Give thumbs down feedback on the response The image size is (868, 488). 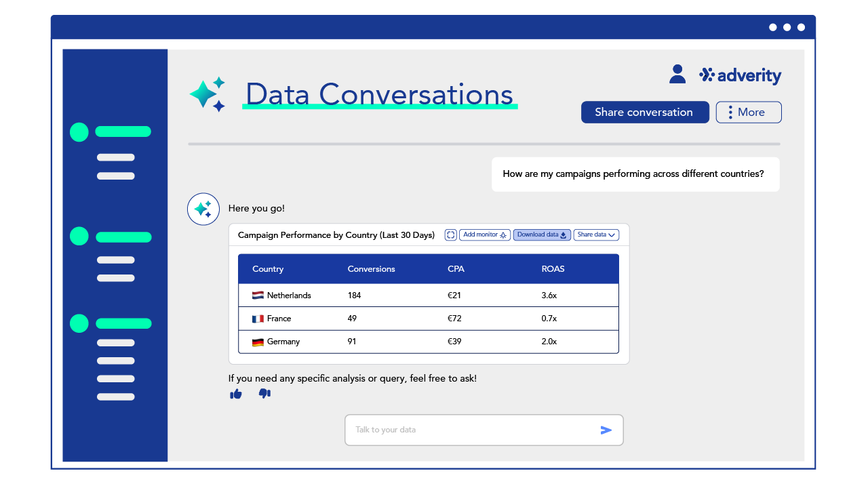(264, 393)
